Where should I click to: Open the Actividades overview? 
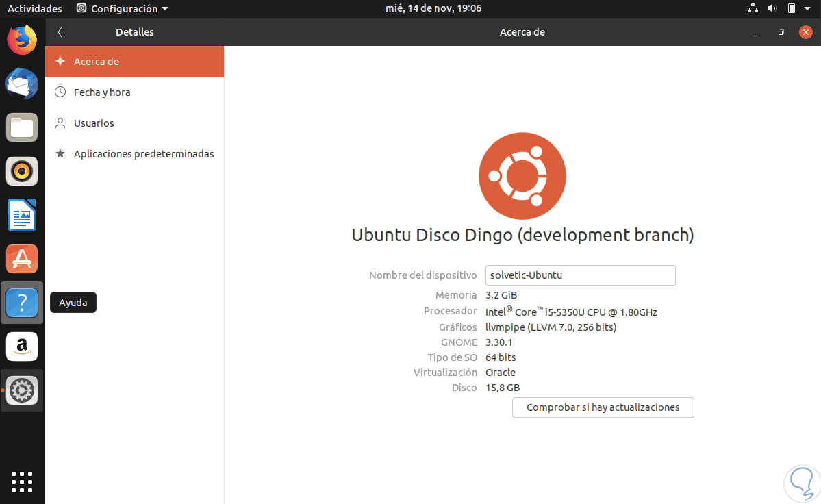(34, 8)
